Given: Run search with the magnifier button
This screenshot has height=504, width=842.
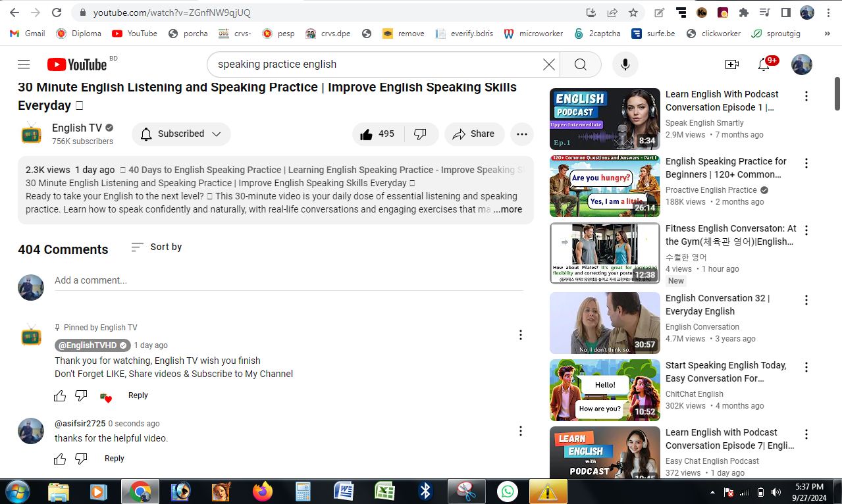Looking at the screenshot, I should [x=580, y=64].
